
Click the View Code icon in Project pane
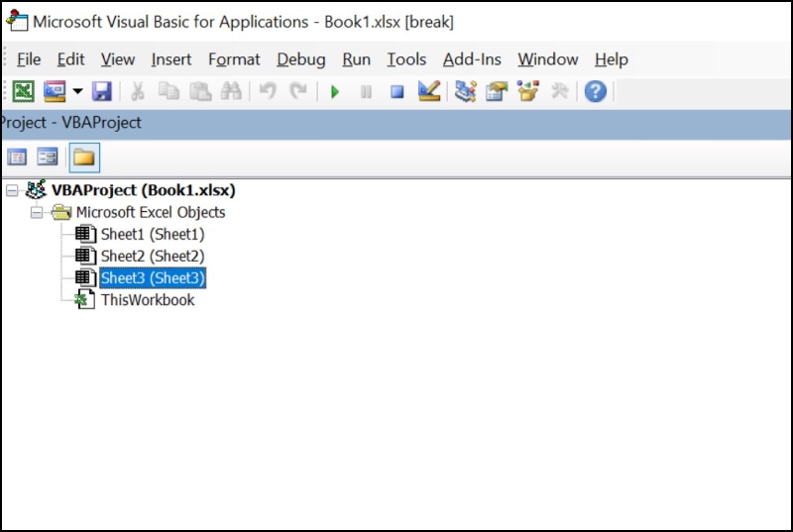pos(17,158)
